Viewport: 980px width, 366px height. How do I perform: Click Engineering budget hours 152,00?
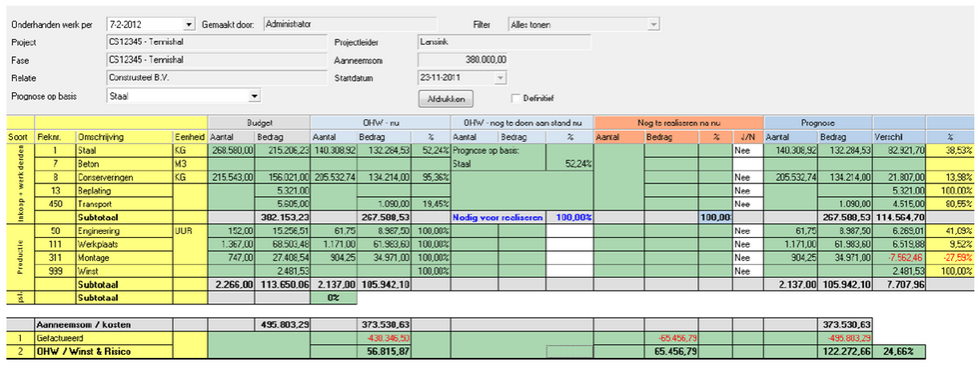(x=231, y=231)
